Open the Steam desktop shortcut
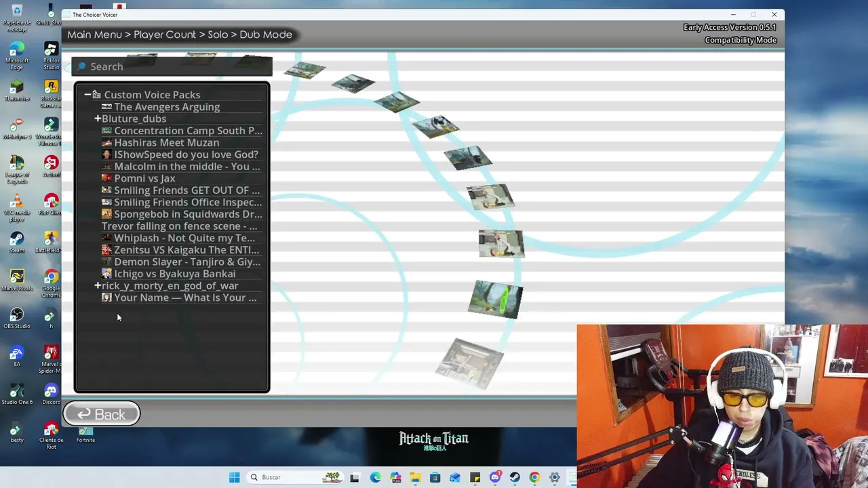This screenshot has width=868, height=488. point(17,243)
